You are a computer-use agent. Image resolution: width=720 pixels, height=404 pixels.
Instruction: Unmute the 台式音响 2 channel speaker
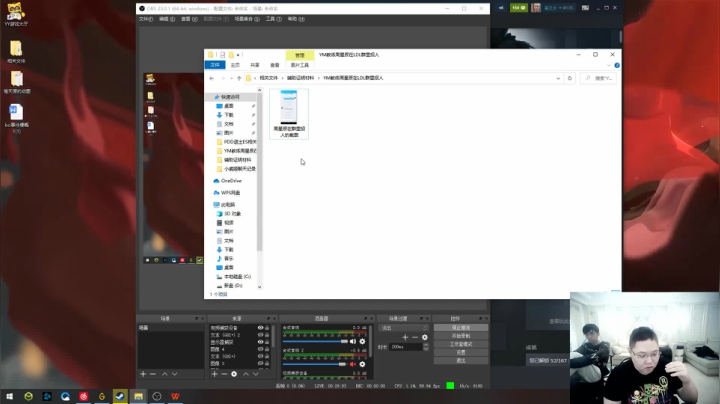(353, 364)
